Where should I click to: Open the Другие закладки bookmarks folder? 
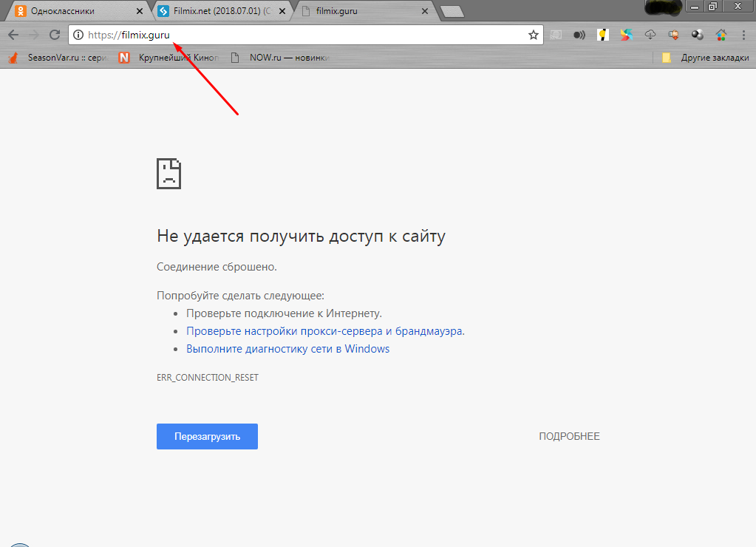(x=705, y=58)
